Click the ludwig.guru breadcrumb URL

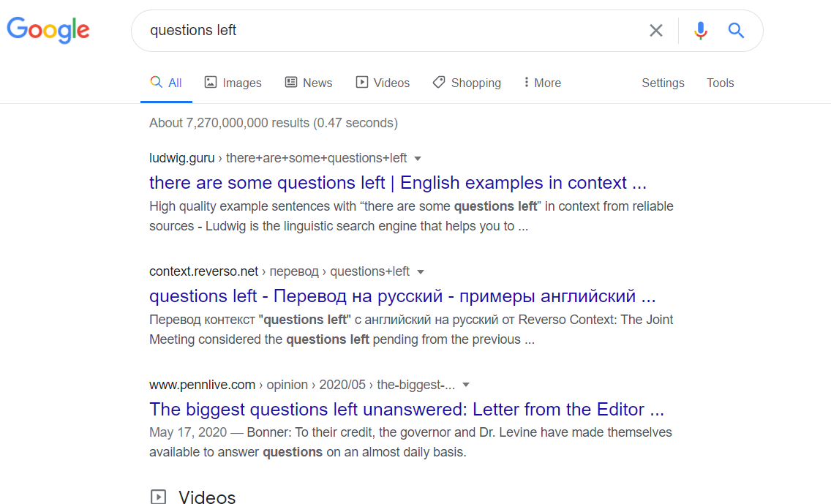(278, 158)
